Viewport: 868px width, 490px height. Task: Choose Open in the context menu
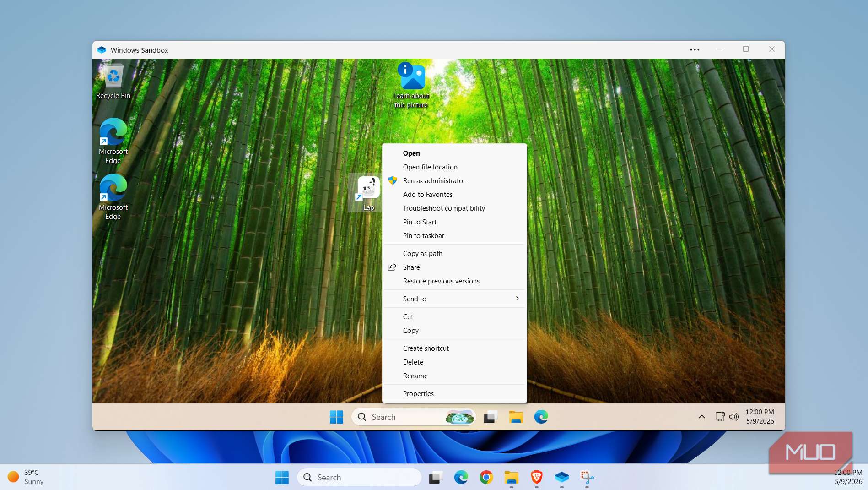(454, 153)
